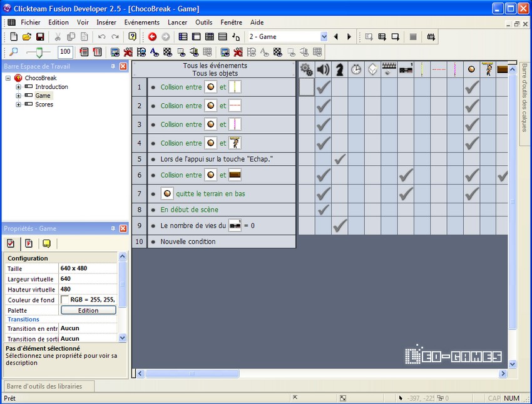The width and height of the screenshot is (532, 404).
Task: Open the Frame editor icon
Action: click(x=196, y=37)
